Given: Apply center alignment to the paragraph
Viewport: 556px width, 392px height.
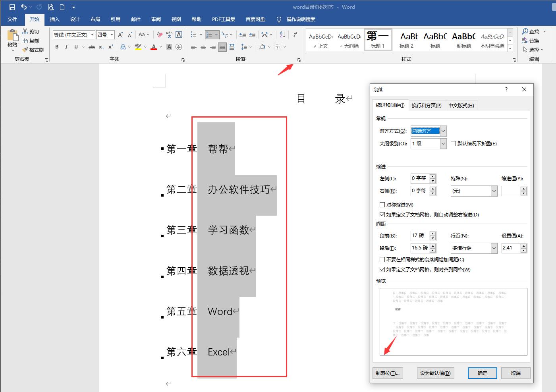Looking at the screenshot, I should (x=203, y=47).
